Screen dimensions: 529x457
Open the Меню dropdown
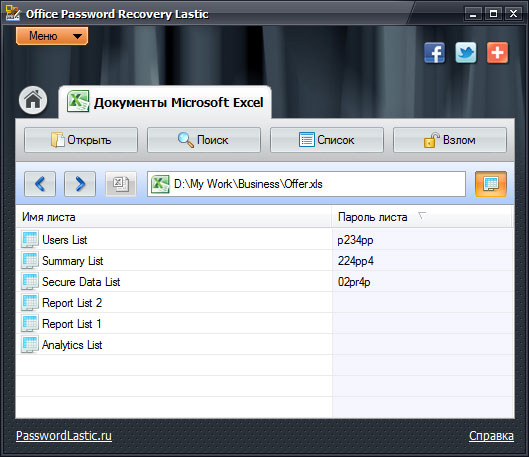[x=52, y=36]
